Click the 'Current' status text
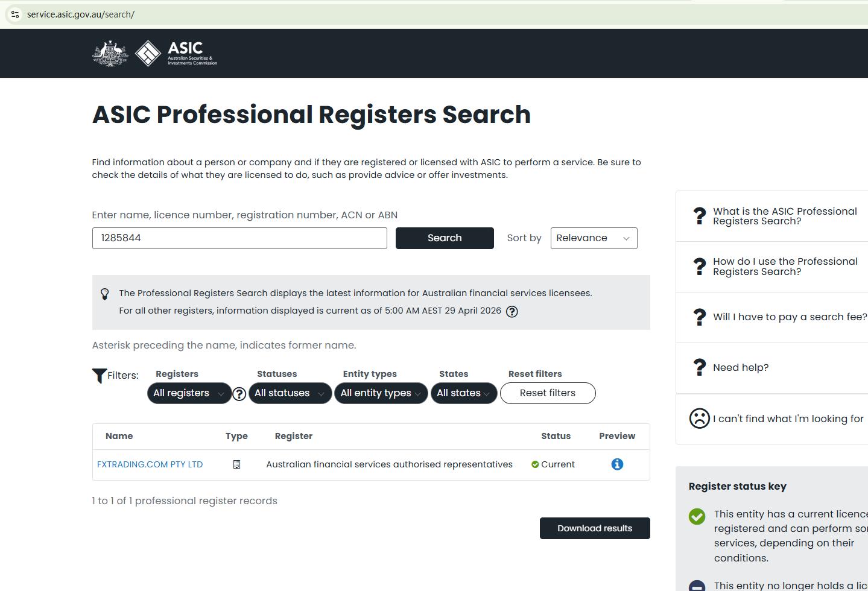The height and width of the screenshot is (591, 868). coord(558,464)
